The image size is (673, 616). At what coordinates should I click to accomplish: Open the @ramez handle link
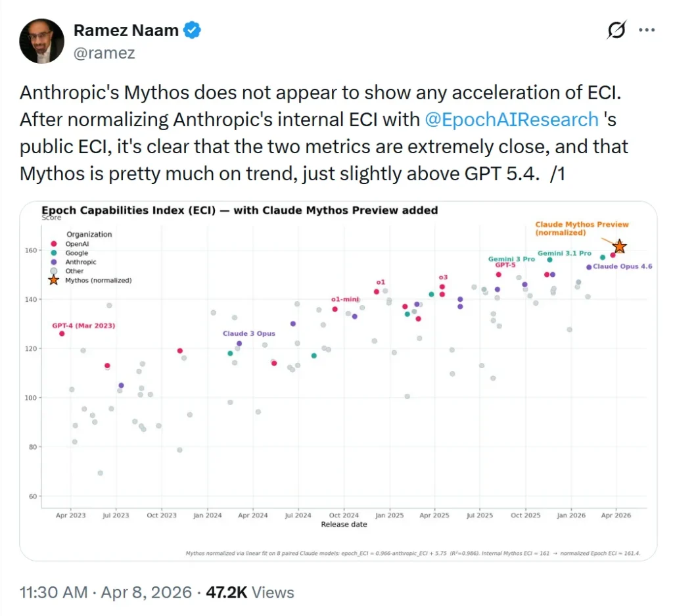(104, 53)
